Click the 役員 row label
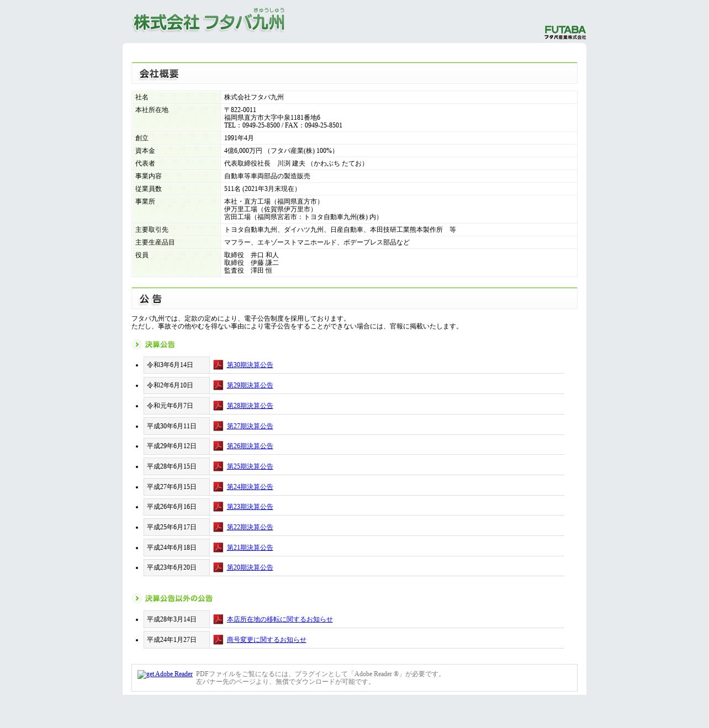The height and width of the screenshot is (728, 709). pyautogui.click(x=142, y=255)
